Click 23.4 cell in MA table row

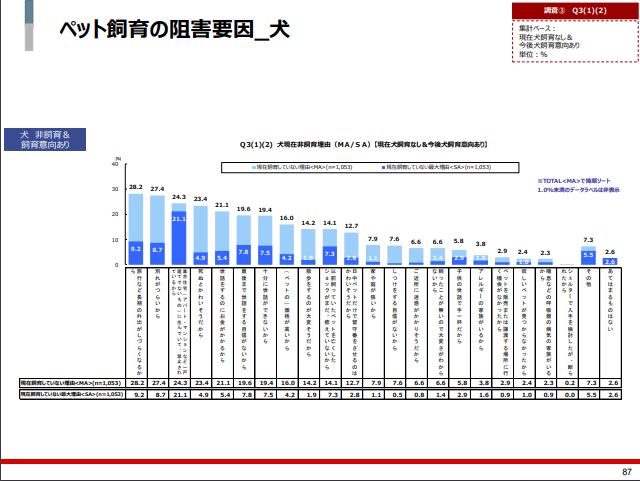click(x=202, y=383)
